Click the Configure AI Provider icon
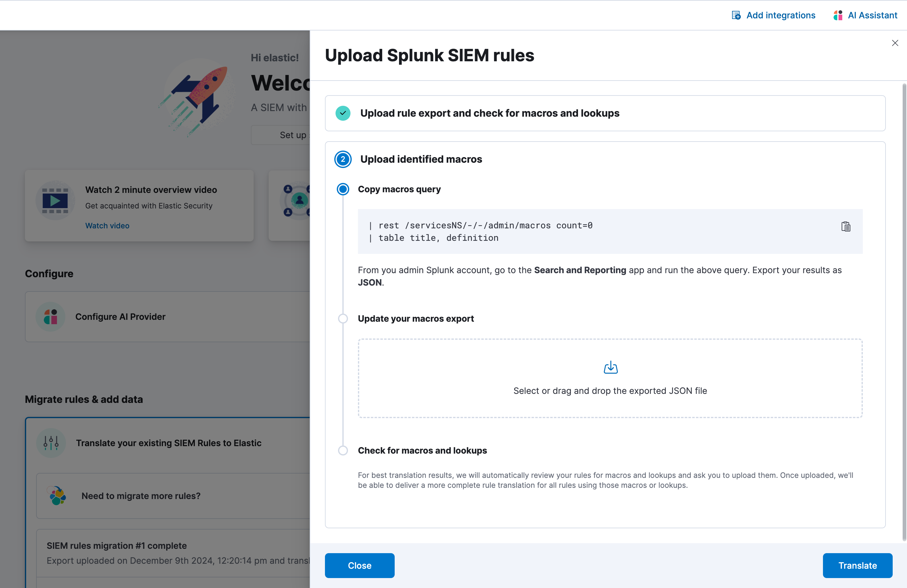 50,316
